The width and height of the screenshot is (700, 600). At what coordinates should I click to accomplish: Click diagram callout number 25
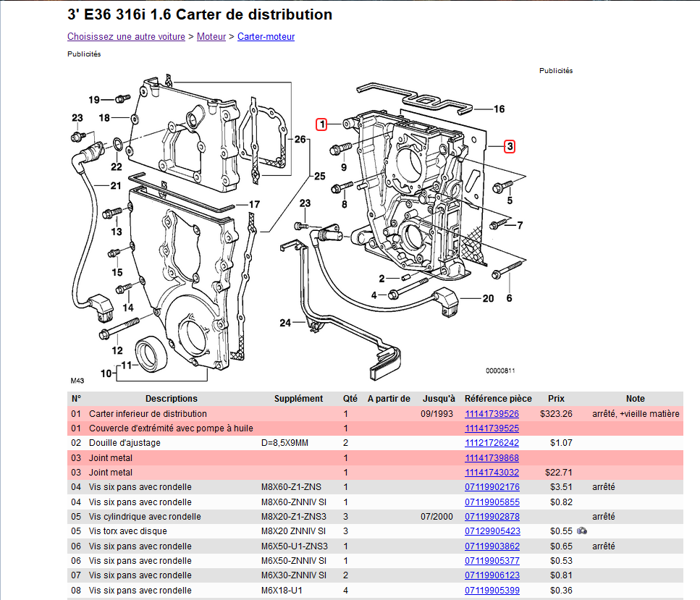(x=320, y=176)
